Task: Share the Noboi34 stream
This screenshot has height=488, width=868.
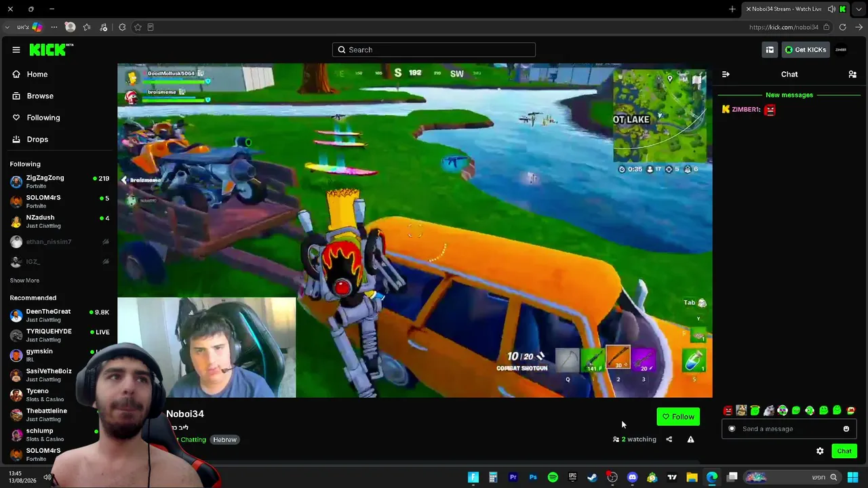Action: click(x=669, y=439)
